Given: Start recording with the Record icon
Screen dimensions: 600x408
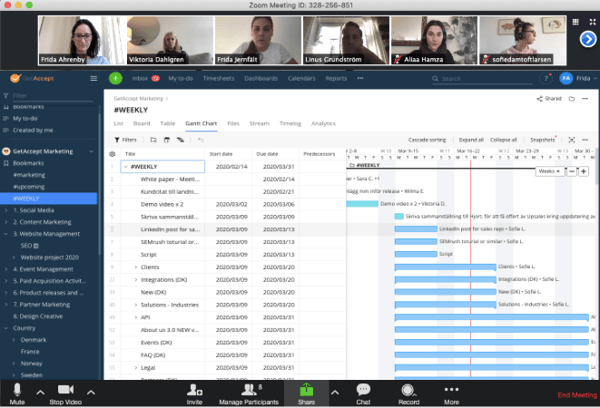Looking at the screenshot, I should click(408, 390).
